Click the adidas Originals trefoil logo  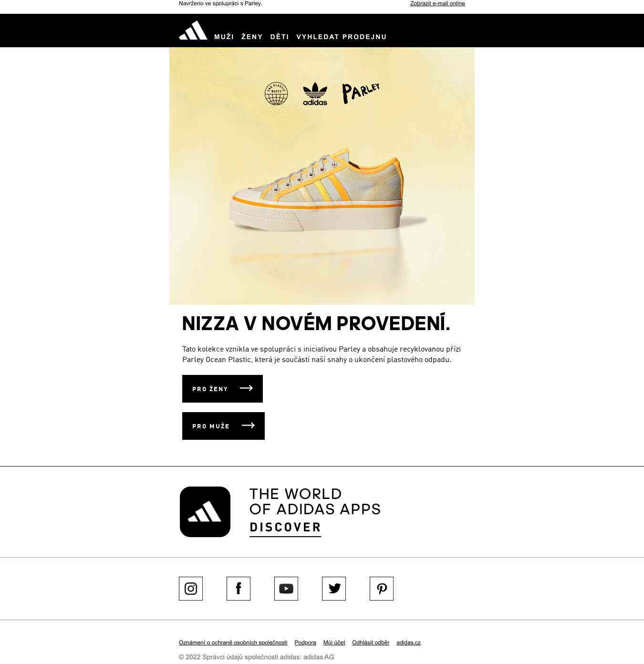[x=315, y=93]
